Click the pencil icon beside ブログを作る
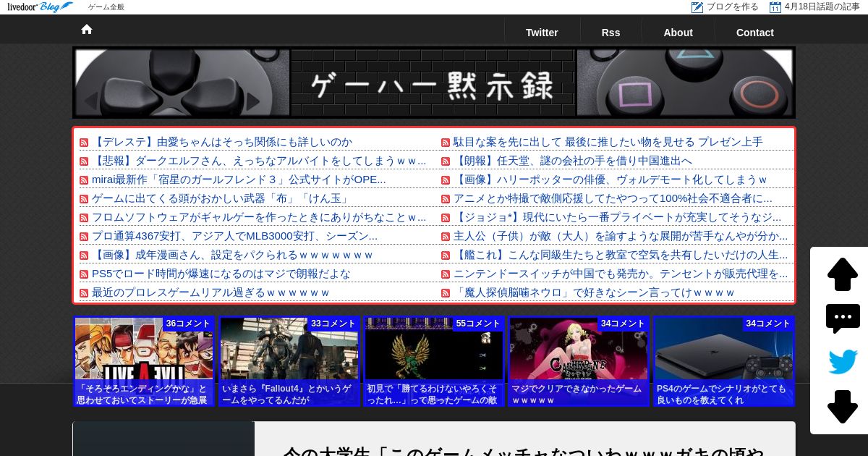The image size is (868, 456). click(x=697, y=7)
